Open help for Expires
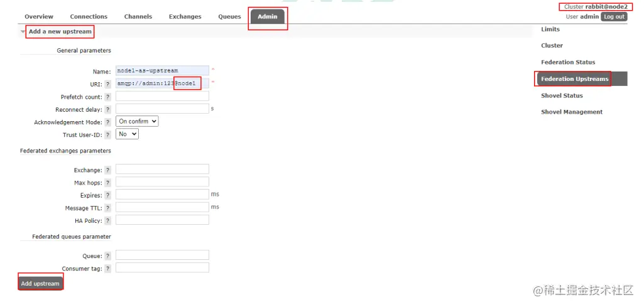The width and height of the screenshot is (644, 307). (x=107, y=195)
